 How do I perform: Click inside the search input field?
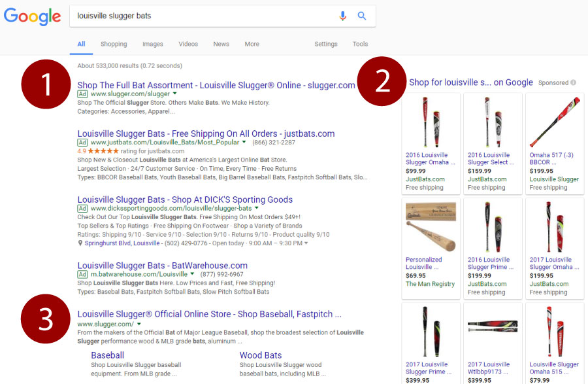pyautogui.click(x=196, y=16)
